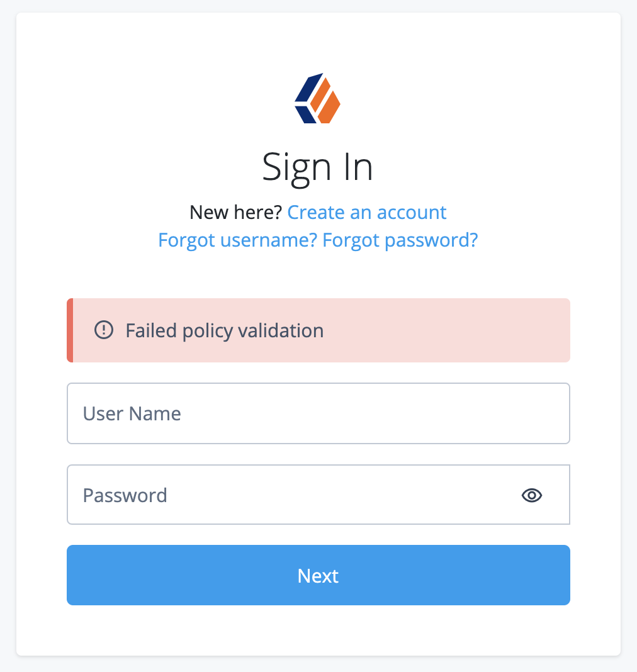Open the Create an account link

pyautogui.click(x=366, y=212)
